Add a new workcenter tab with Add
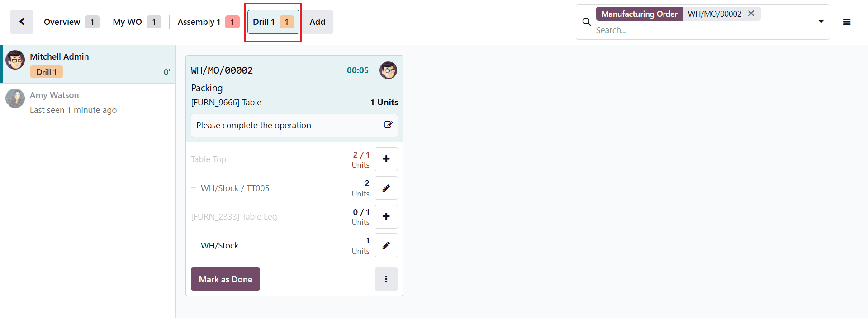The width and height of the screenshot is (868, 318). coord(317,21)
